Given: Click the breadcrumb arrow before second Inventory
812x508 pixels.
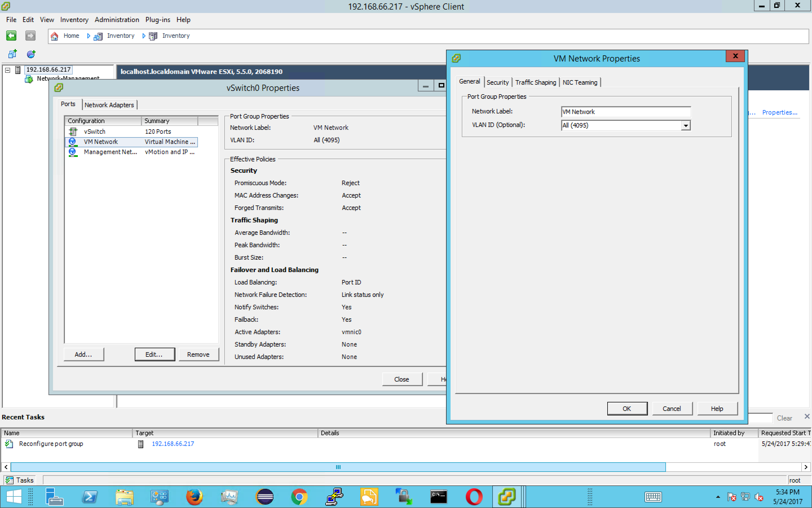Looking at the screenshot, I should tap(144, 36).
